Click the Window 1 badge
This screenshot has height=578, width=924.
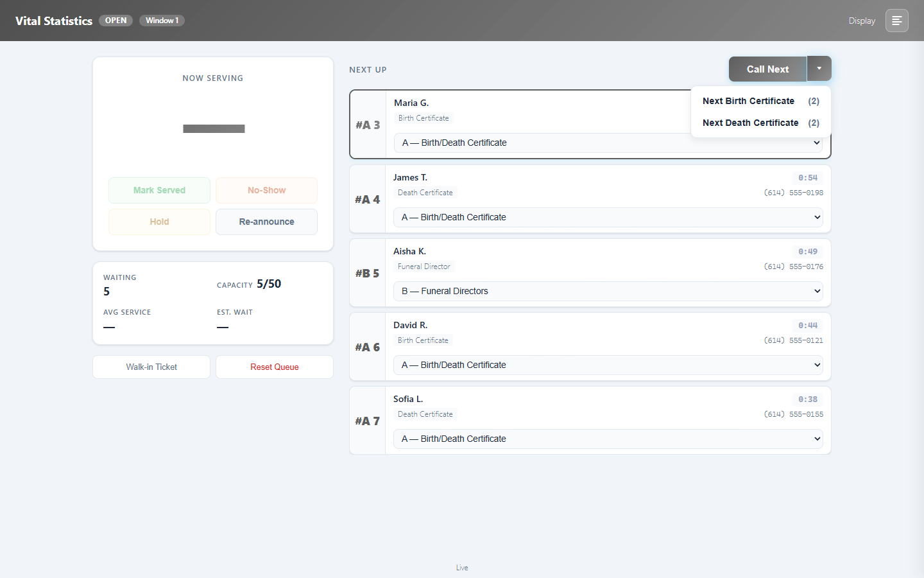[162, 21]
